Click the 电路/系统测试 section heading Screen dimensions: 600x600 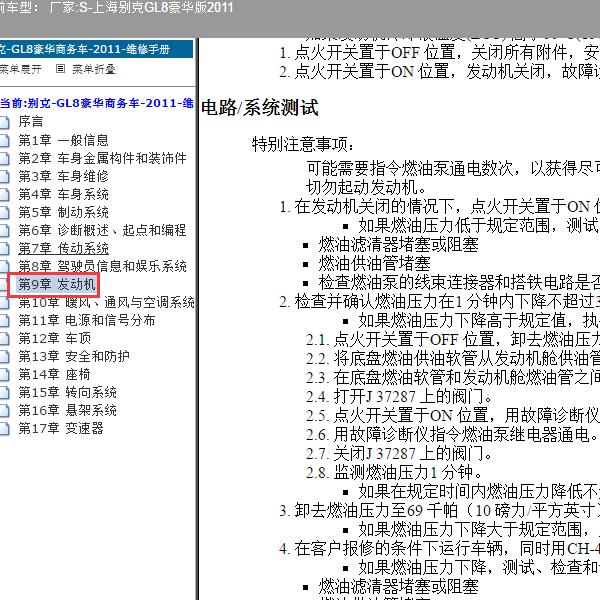tap(260, 108)
